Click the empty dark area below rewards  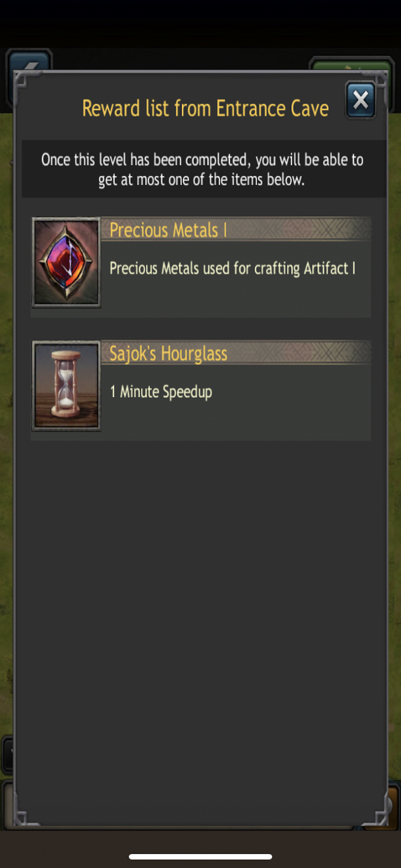pyautogui.click(x=201, y=624)
